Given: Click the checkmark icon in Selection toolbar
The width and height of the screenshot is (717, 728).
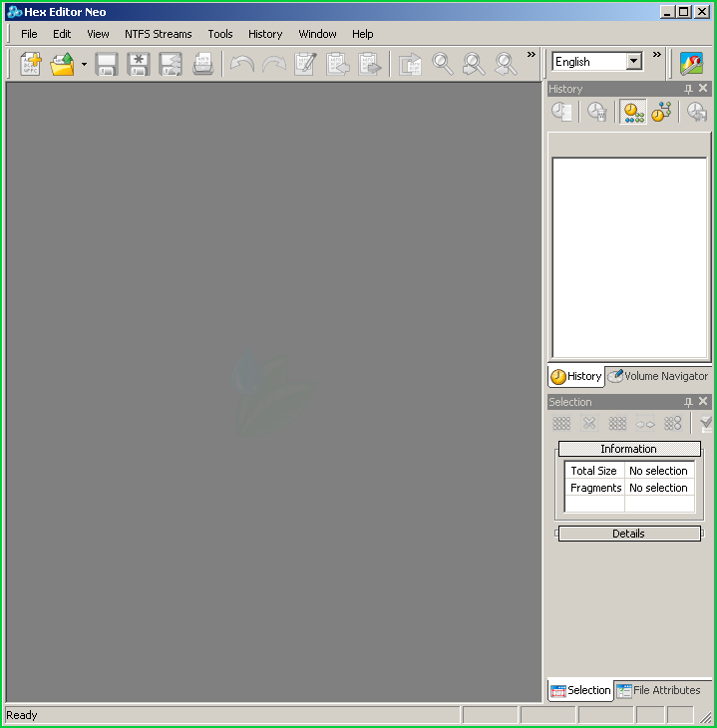Looking at the screenshot, I should coord(706,423).
